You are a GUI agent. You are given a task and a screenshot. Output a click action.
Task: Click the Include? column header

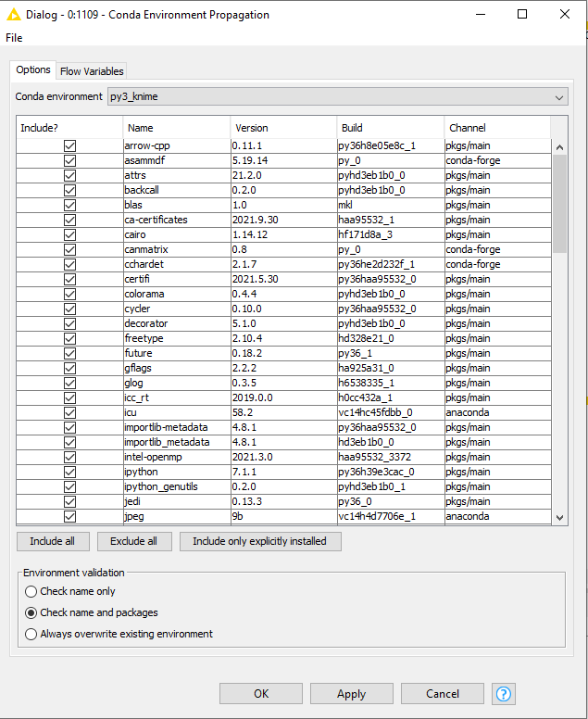69,128
